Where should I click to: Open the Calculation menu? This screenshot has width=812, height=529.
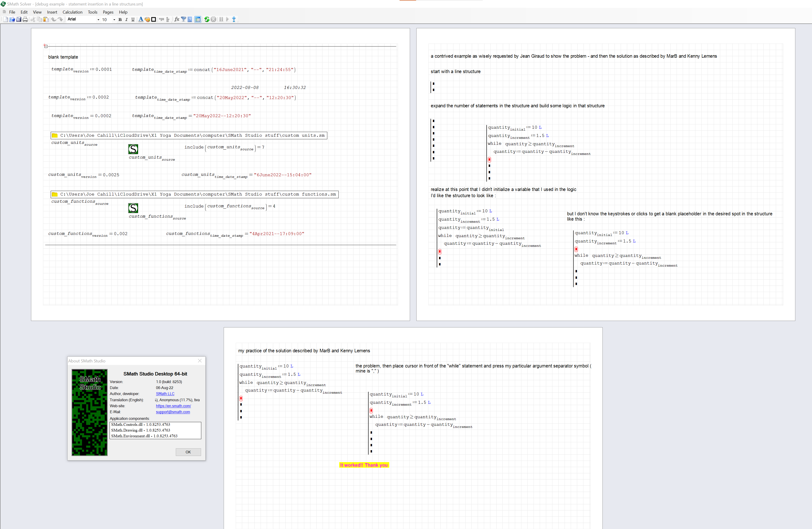[72, 12]
